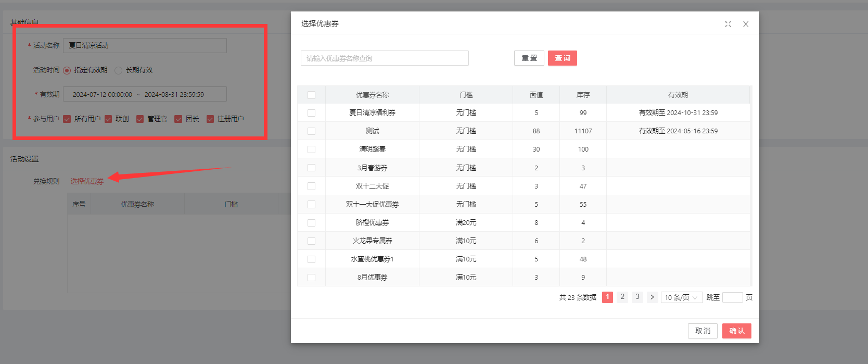This screenshot has width=868, height=364.
Task: Select the checkbox for 火龙果专属券
Action: click(311, 241)
